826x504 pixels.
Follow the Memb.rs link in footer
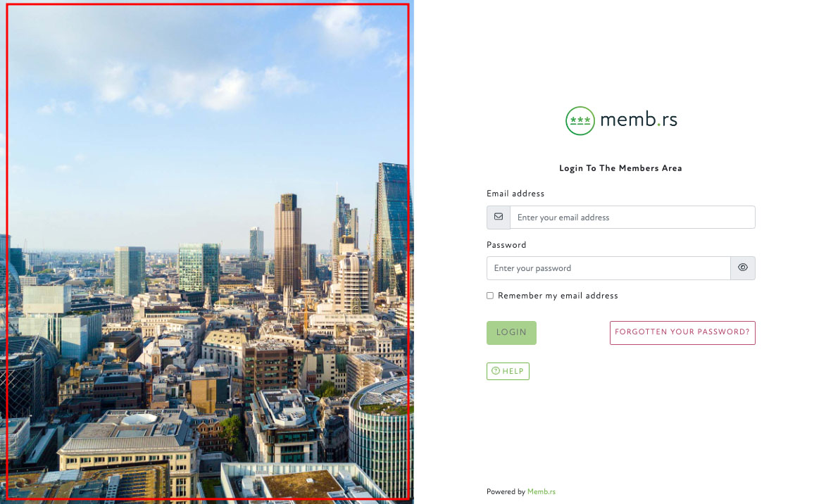click(x=541, y=491)
